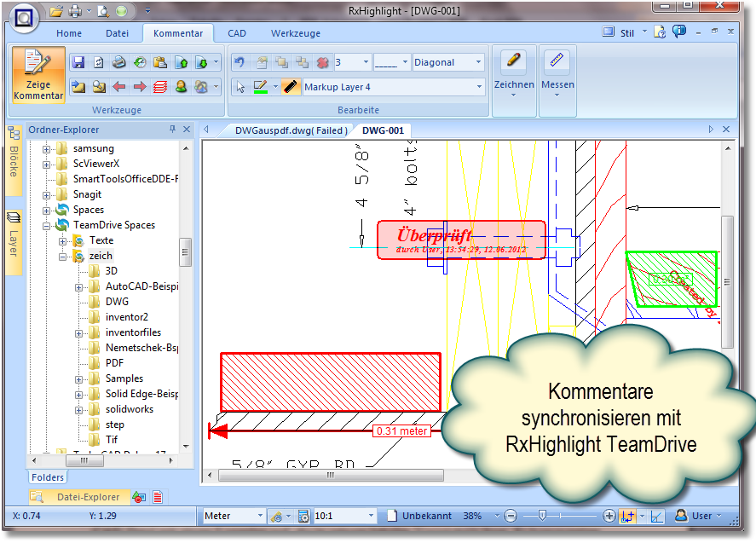
Task: Click the undo arrow in Bearbeite
Action: click(239, 62)
